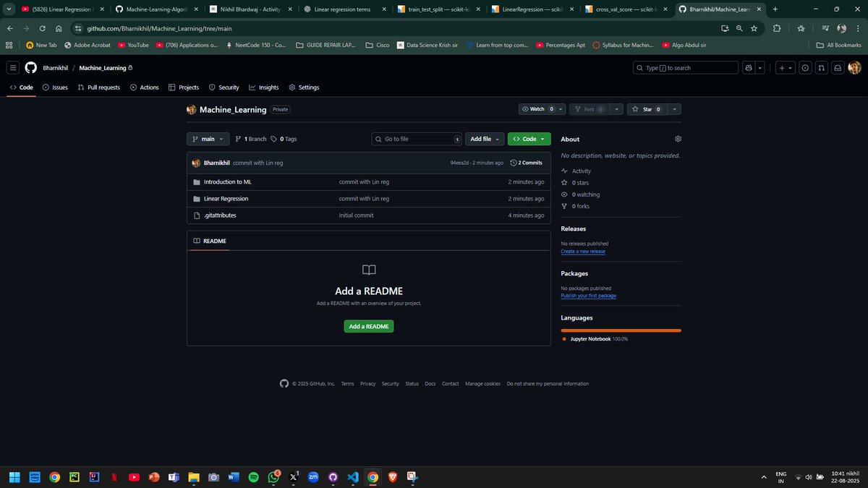868x488 pixels.
Task: Open your Issues icon in header
Action: coord(805,67)
